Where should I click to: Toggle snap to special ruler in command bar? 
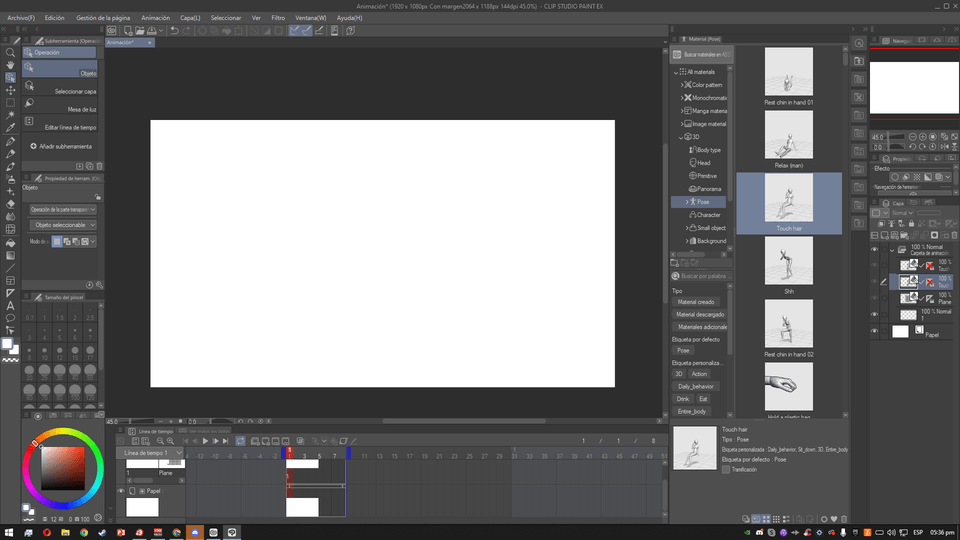[306, 31]
